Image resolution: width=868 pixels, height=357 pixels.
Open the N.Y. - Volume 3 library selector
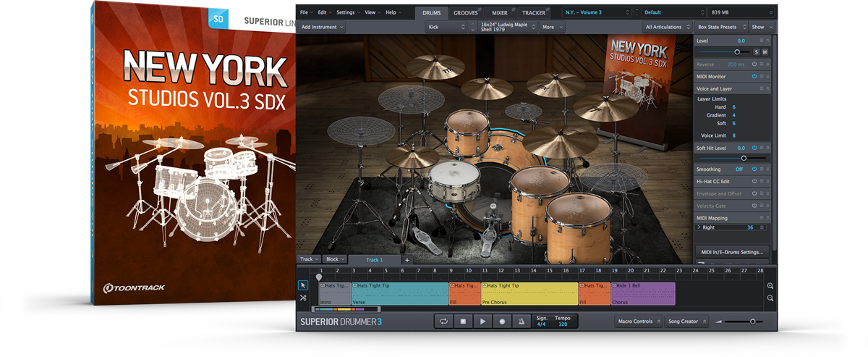(x=595, y=12)
